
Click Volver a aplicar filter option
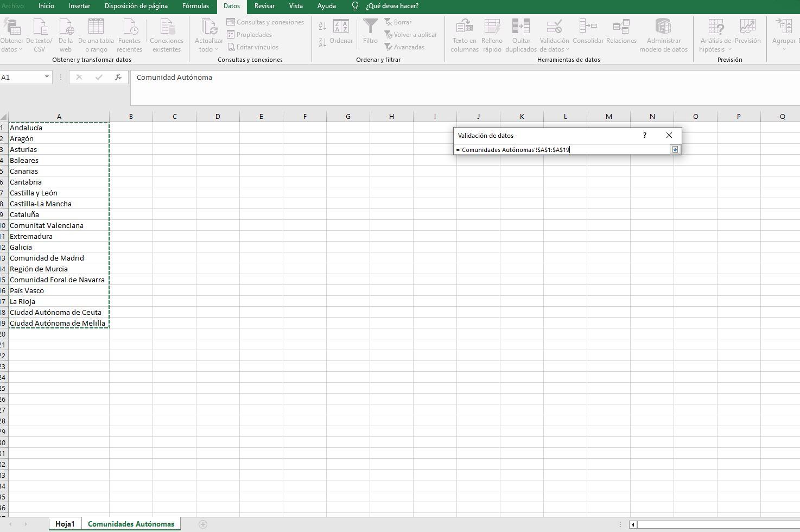pos(411,34)
